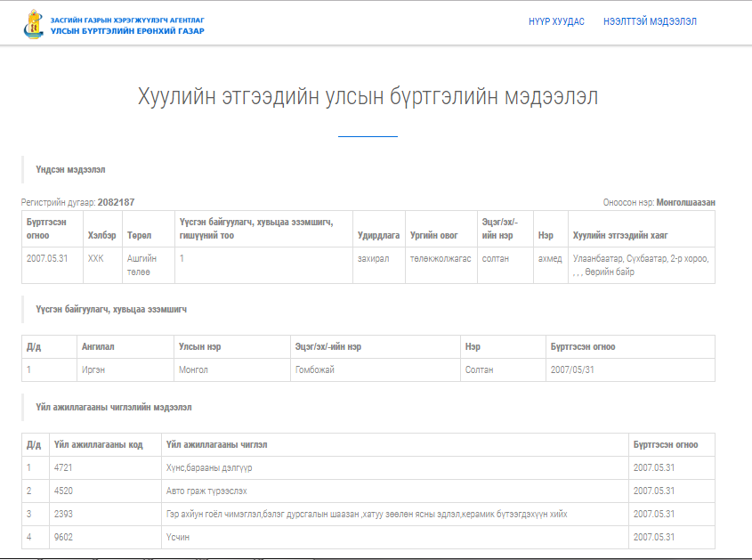Click the Хүнс,барааны дэлгүүр activity
752x560 pixels.
(x=209, y=467)
